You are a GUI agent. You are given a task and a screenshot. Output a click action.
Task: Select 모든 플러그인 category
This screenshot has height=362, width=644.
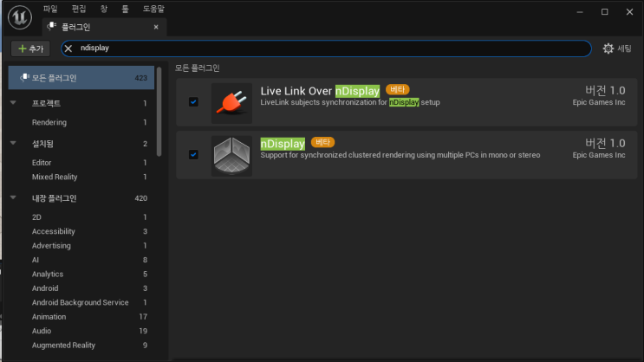point(81,78)
